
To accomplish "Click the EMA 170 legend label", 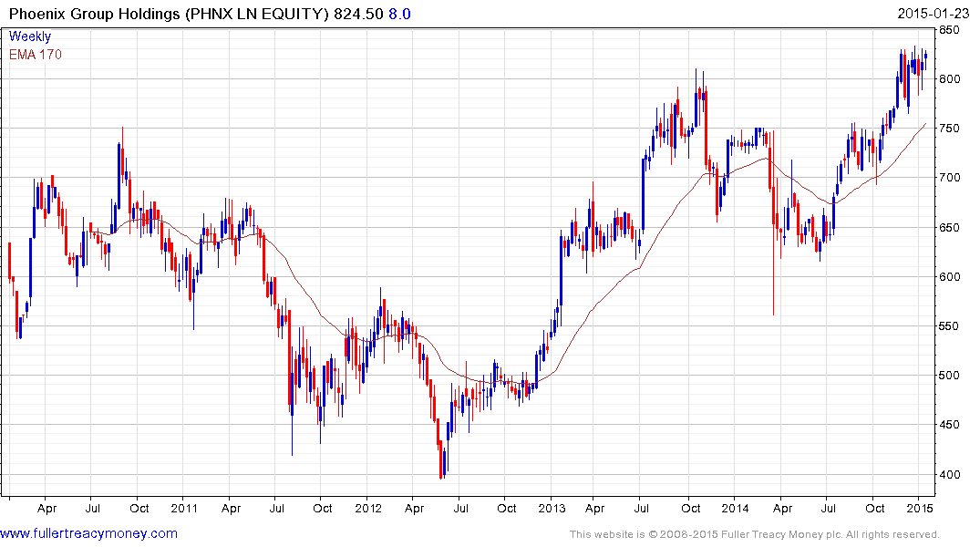I will pos(36,55).
